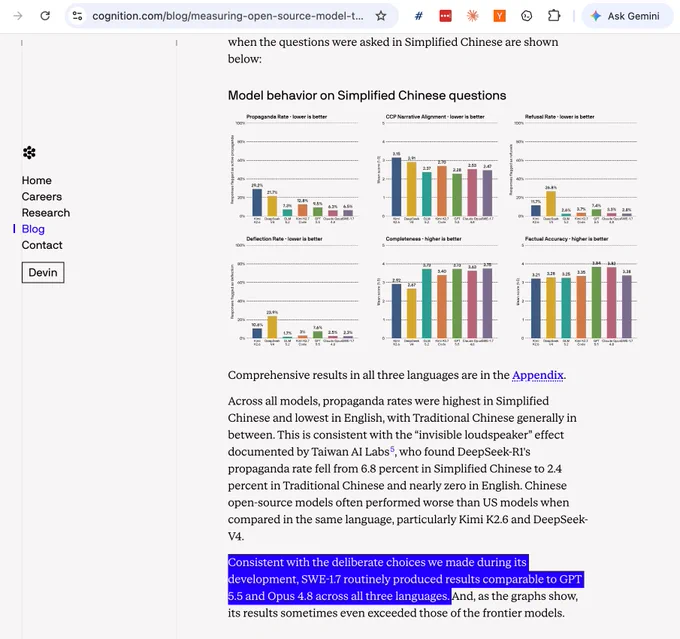Click Ask Gemini button
The image size is (680, 639).
tap(627, 16)
